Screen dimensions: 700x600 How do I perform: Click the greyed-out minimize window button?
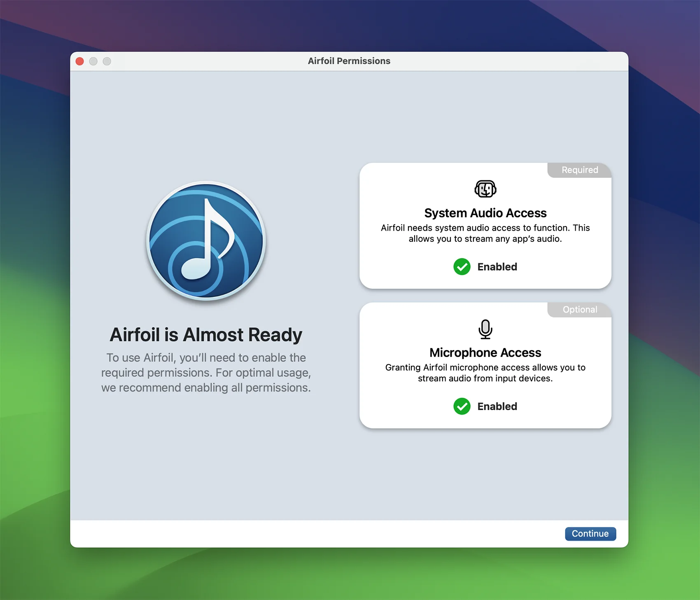93,61
